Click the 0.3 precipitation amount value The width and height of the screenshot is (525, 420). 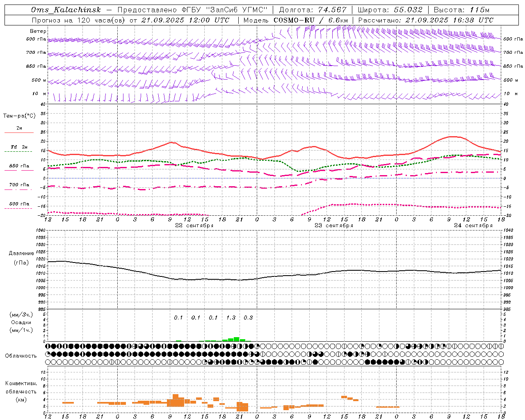tap(248, 317)
